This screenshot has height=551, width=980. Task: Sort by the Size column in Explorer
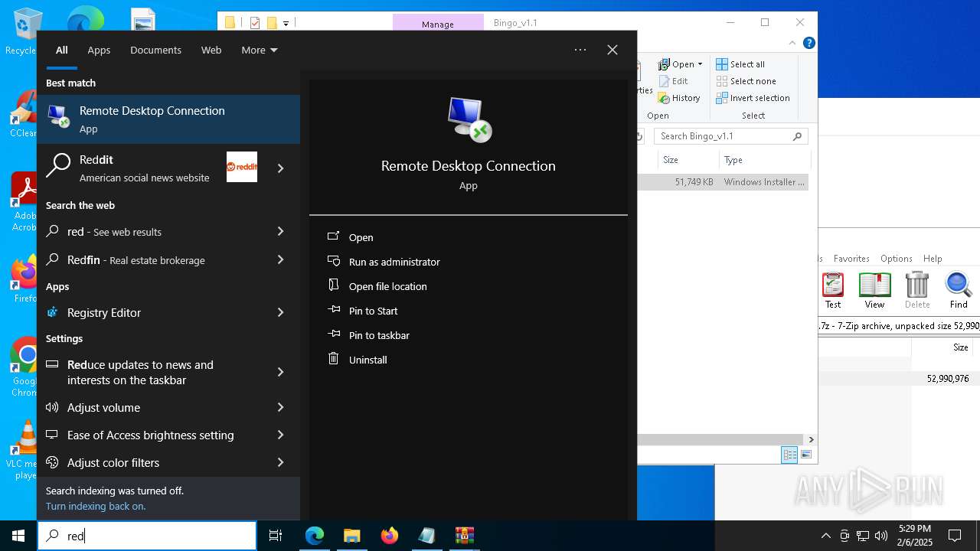[688, 160]
